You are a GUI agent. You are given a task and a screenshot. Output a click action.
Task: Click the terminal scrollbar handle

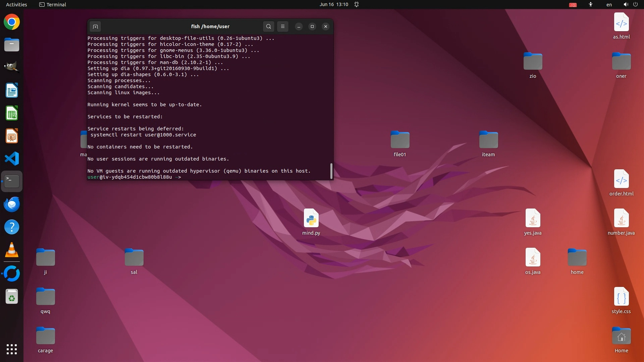pos(331,171)
